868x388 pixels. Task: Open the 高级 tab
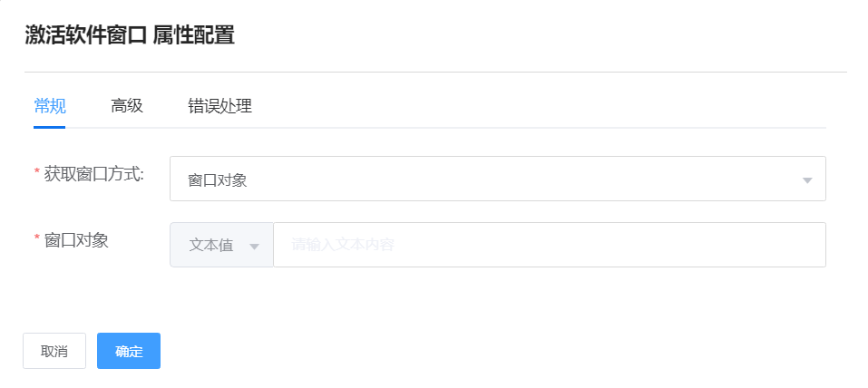coord(127,106)
